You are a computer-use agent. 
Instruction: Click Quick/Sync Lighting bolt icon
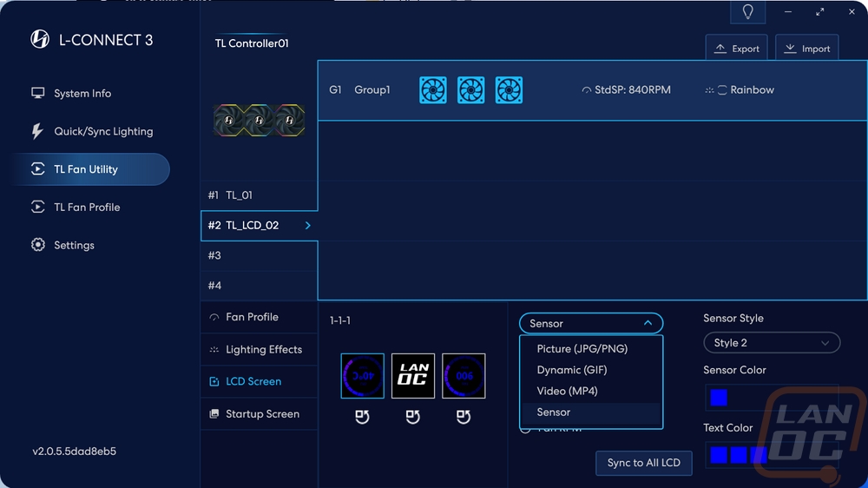point(37,131)
